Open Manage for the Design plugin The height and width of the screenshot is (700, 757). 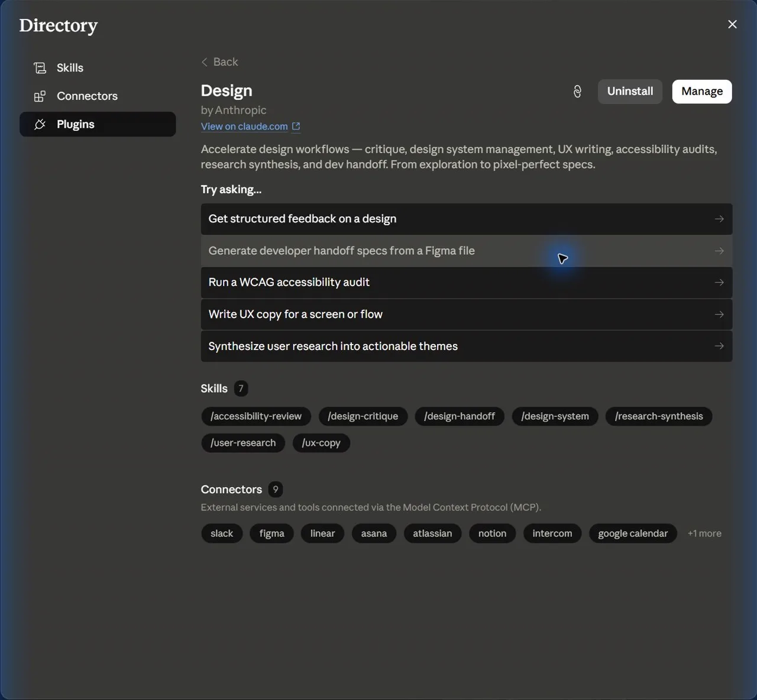(702, 92)
